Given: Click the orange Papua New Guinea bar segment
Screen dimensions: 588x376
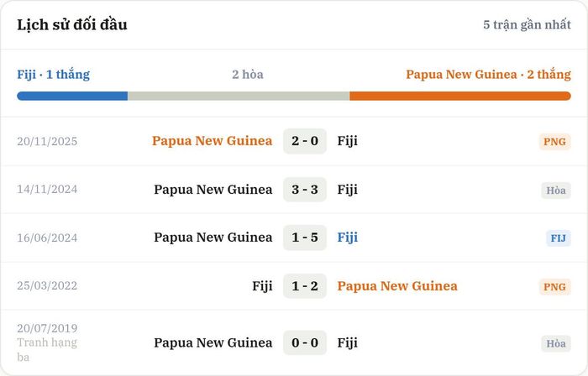Looking at the screenshot, I should (460, 96).
